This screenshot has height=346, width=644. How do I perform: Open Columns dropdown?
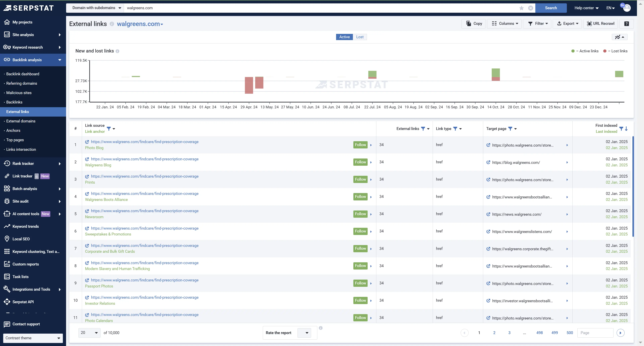[504, 23]
